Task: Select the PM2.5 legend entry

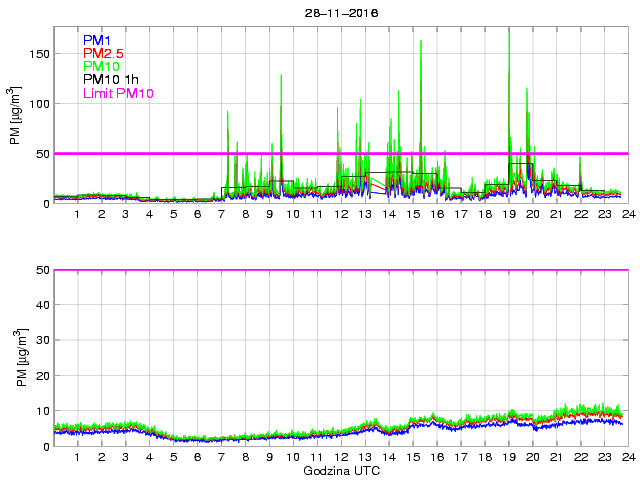Action: tap(103, 53)
